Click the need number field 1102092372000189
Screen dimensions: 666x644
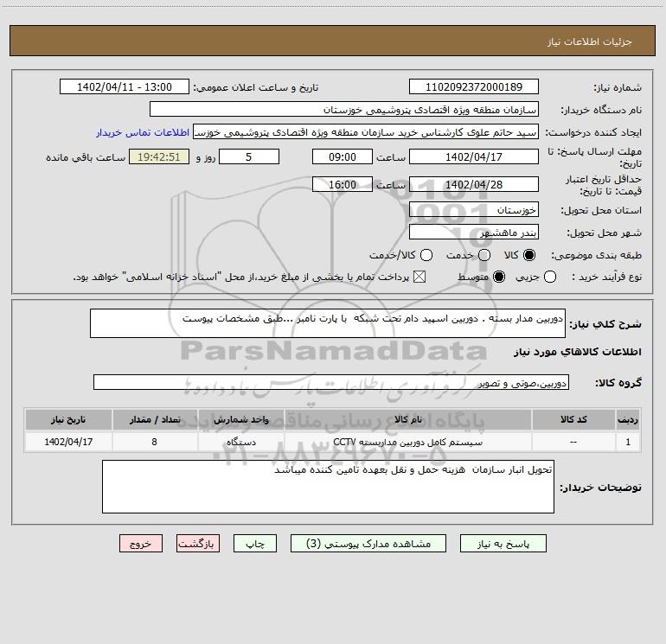(474, 86)
